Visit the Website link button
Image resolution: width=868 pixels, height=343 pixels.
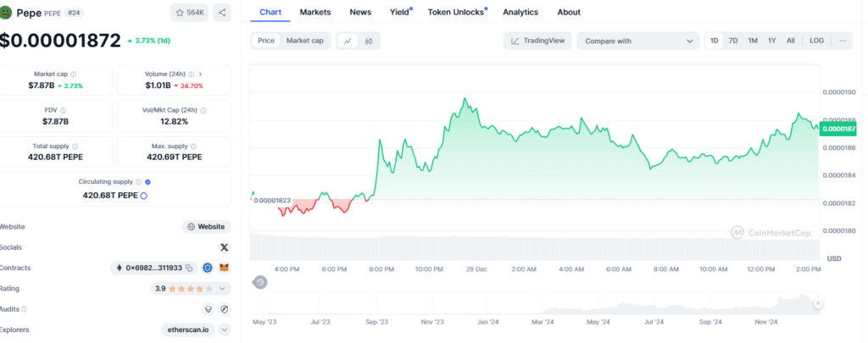[x=207, y=227]
